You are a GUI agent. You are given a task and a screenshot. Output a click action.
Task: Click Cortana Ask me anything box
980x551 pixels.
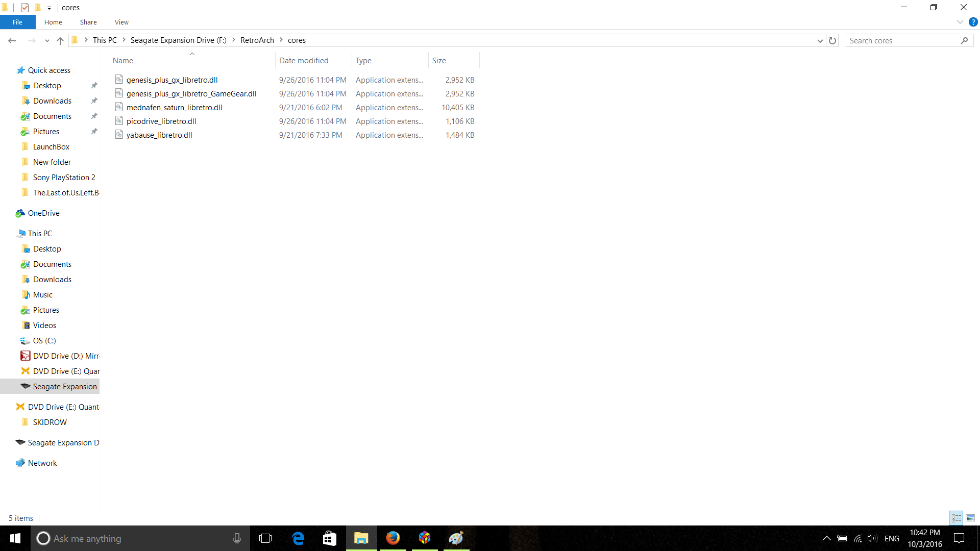click(x=140, y=538)
